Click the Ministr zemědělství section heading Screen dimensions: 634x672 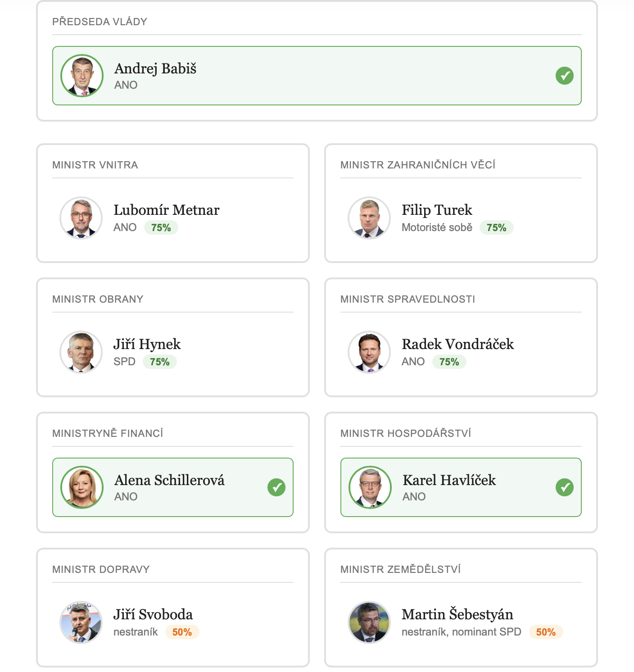click(x=400, y=569)
